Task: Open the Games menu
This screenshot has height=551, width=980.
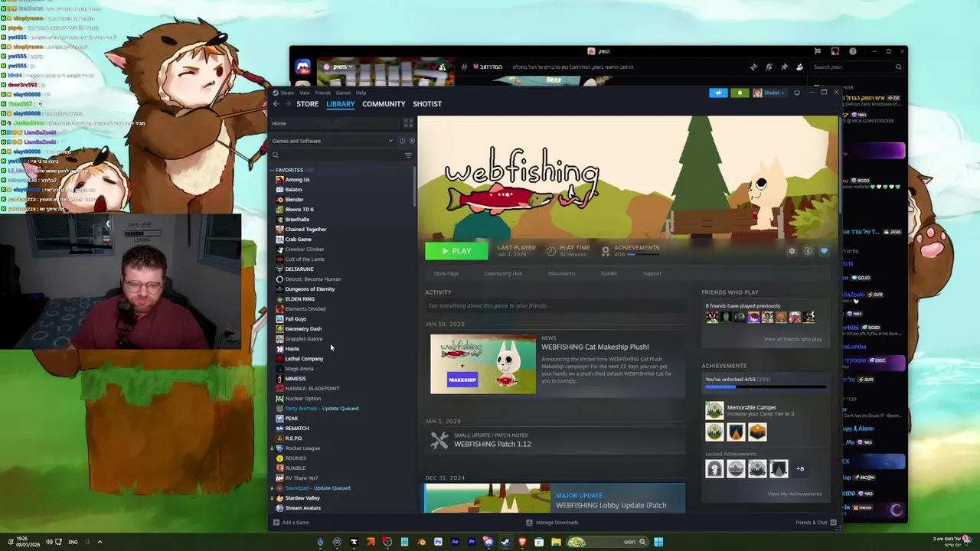Action: (x=343, y=93)
